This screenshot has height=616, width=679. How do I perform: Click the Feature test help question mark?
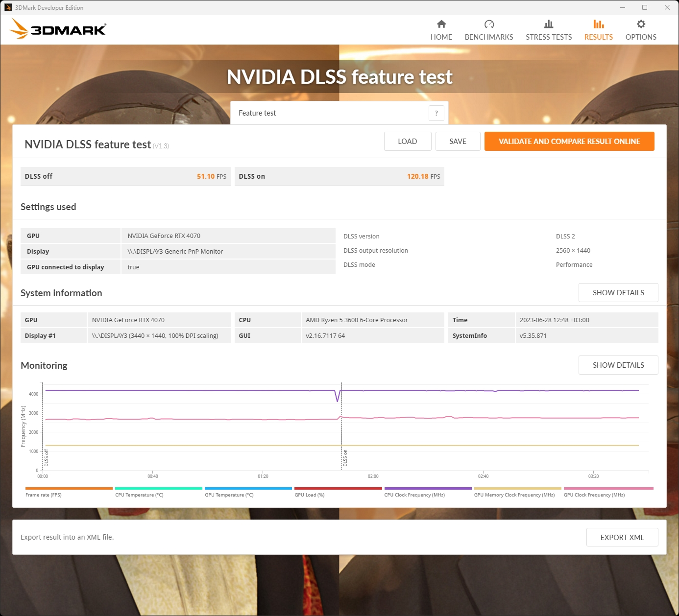point(436,113)
